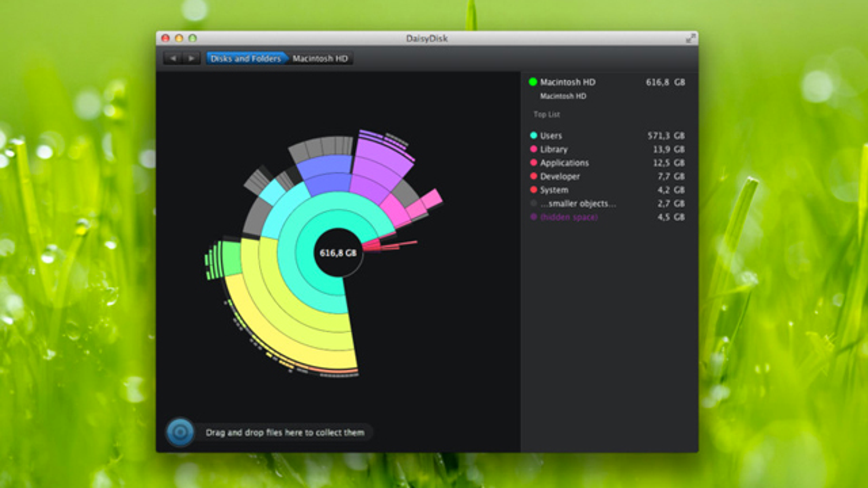The height and width of the screenshot is (488, 868).
Task: Open the Developer entry in the list
Action: pos(607,176)
